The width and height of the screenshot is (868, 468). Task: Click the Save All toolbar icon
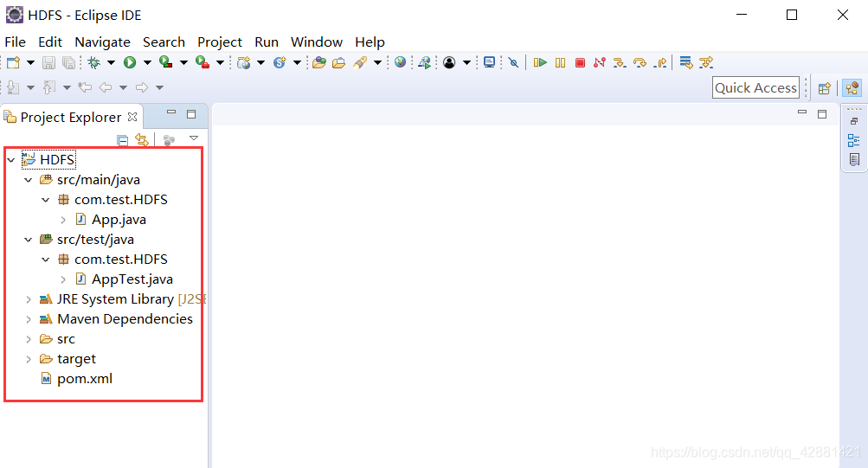point(68,62)
